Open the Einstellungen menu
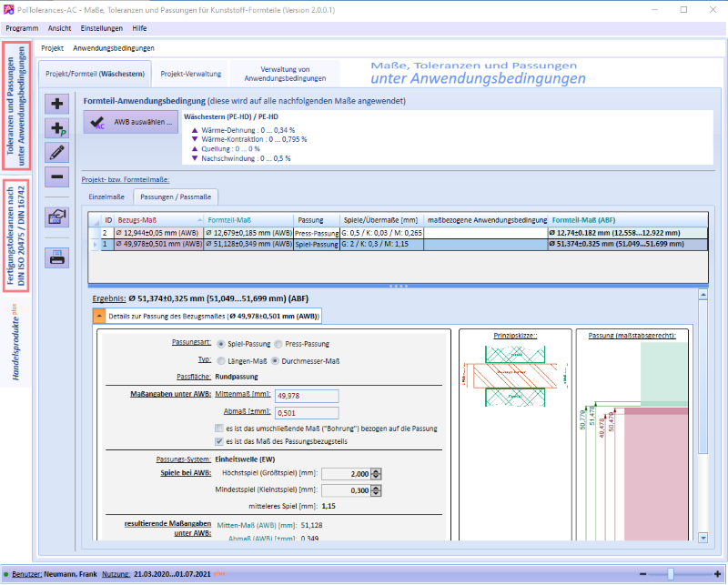Image resolution: width=728 pixels, height=585 pixels. (x=102, y=28)
